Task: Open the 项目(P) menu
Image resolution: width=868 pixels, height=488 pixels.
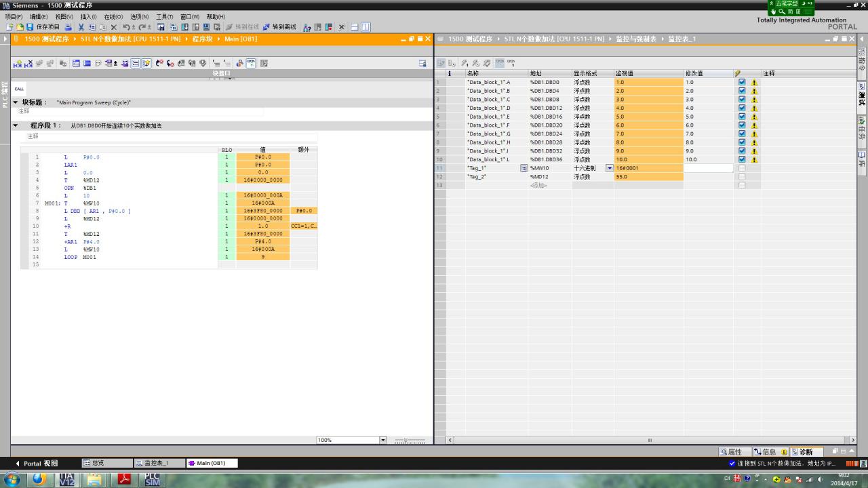Action: coord(14,16)
